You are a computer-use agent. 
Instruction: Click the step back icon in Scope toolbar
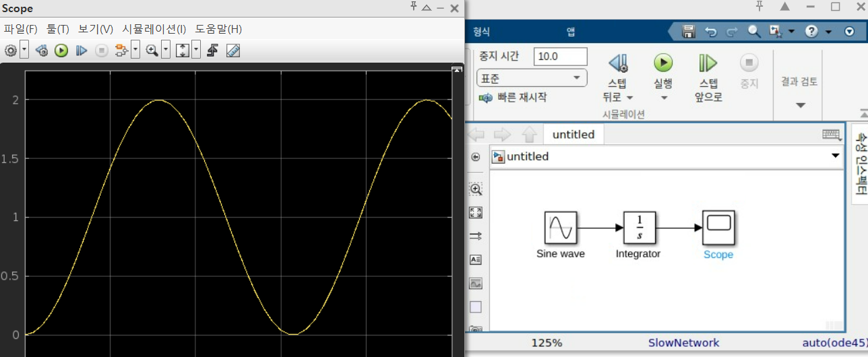pyautogui.click(x=42, y=51)
